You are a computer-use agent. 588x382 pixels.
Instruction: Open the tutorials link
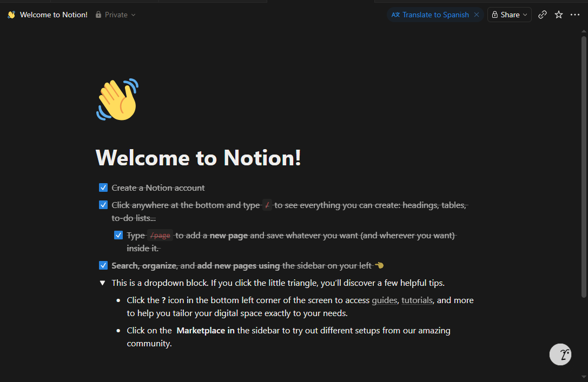417,300
